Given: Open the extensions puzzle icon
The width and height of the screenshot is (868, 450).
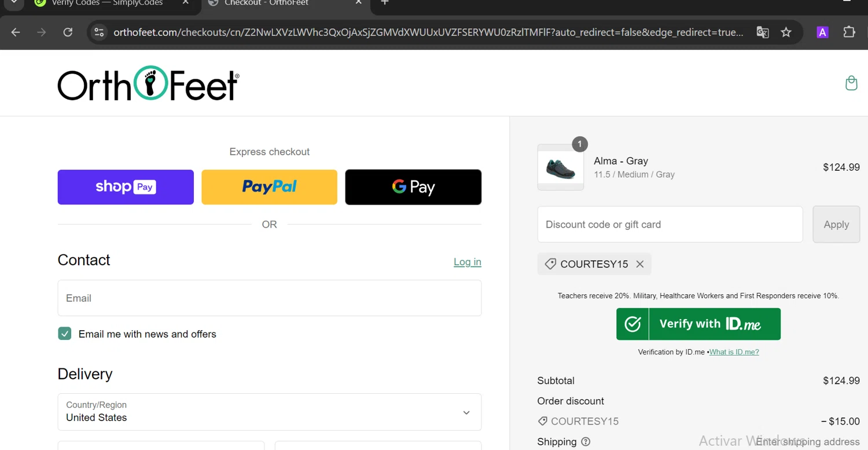Looking at the screenshot, I should pos(849,32).
